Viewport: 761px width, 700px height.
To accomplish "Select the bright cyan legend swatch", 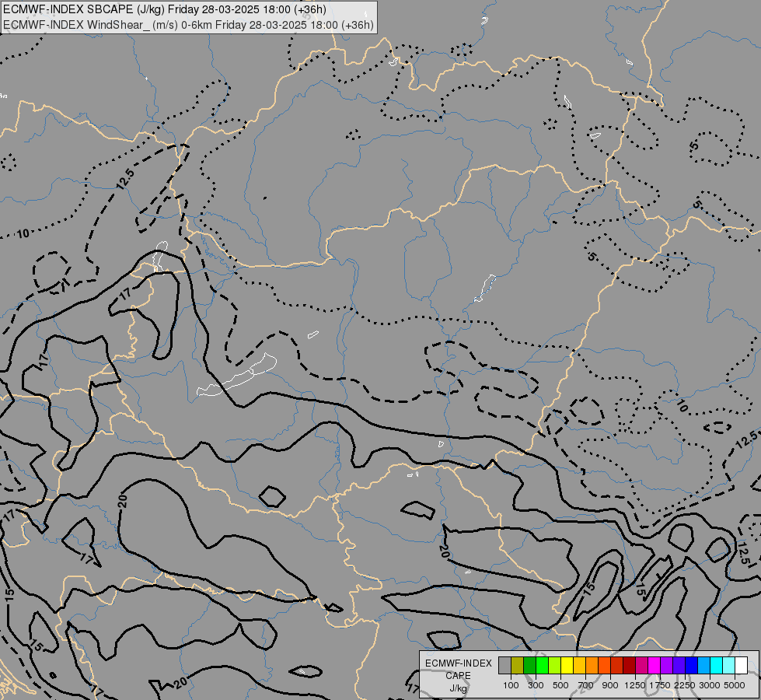I will 717,666.
